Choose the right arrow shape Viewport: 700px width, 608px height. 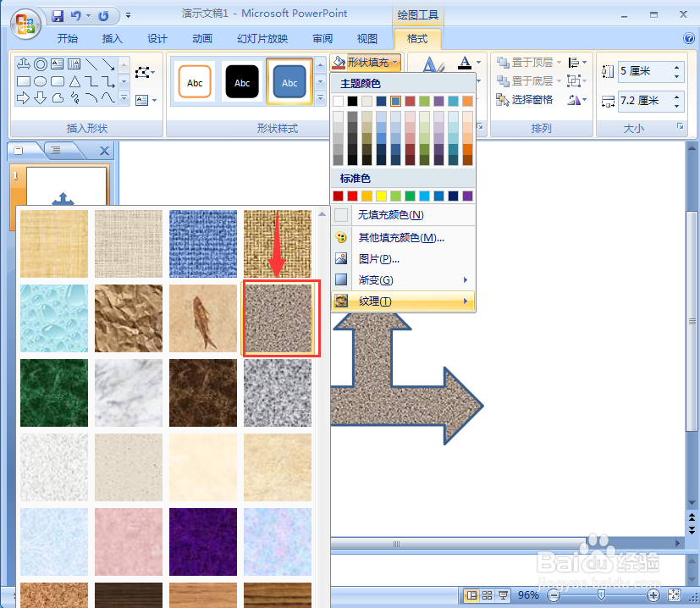pos(23,98)
